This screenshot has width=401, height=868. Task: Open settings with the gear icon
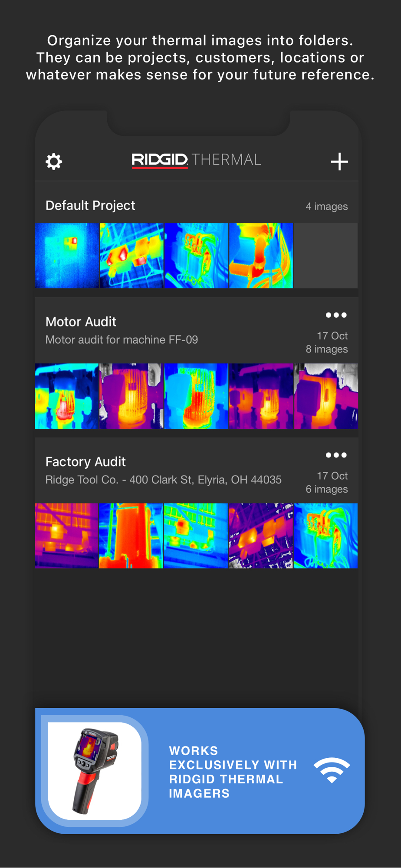pos(54,161)
